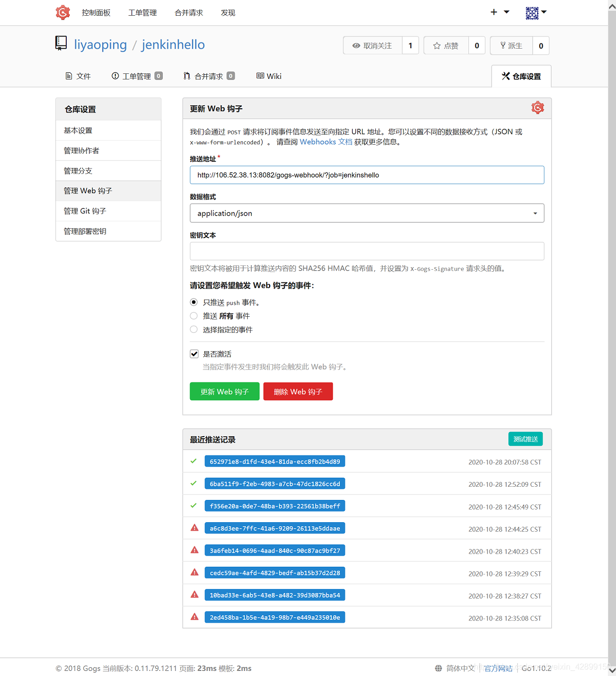Click warning icon for delivery cedc59ae

pyautogui.click(x=194, y=572)
